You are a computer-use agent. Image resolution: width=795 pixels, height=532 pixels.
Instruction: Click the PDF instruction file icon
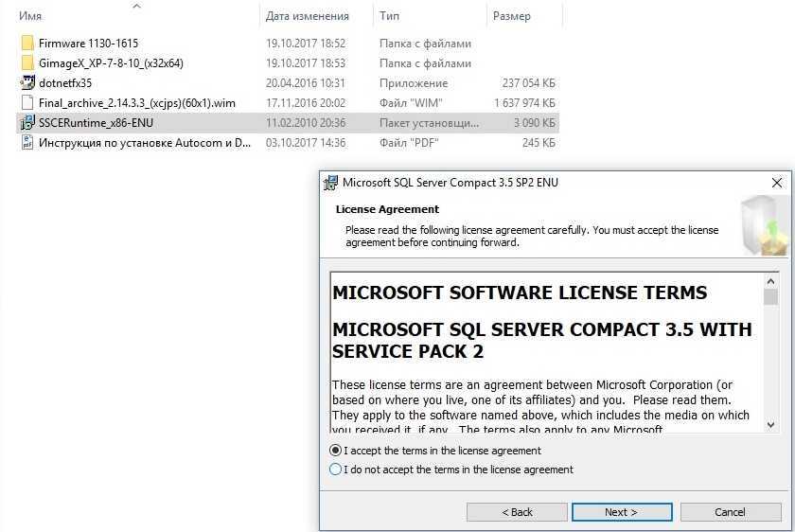pyautogui.click(x=26, y=143)
